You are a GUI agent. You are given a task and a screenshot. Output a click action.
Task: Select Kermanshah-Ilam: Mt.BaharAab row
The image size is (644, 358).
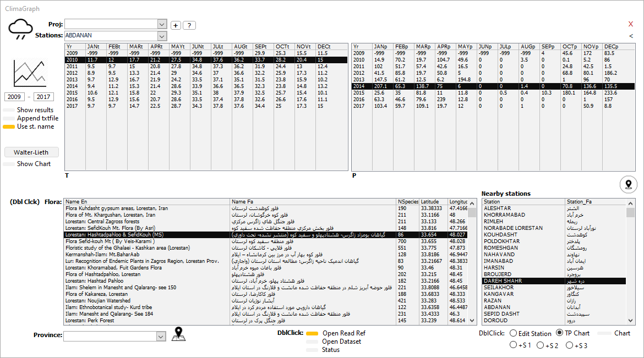click(266, 255)
